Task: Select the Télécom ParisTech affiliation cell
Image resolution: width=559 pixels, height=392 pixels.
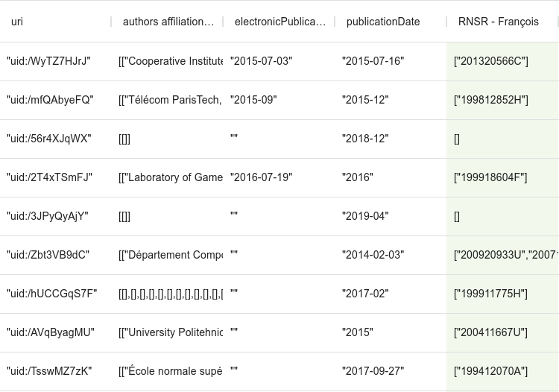Action: click(x=171, y=100)
